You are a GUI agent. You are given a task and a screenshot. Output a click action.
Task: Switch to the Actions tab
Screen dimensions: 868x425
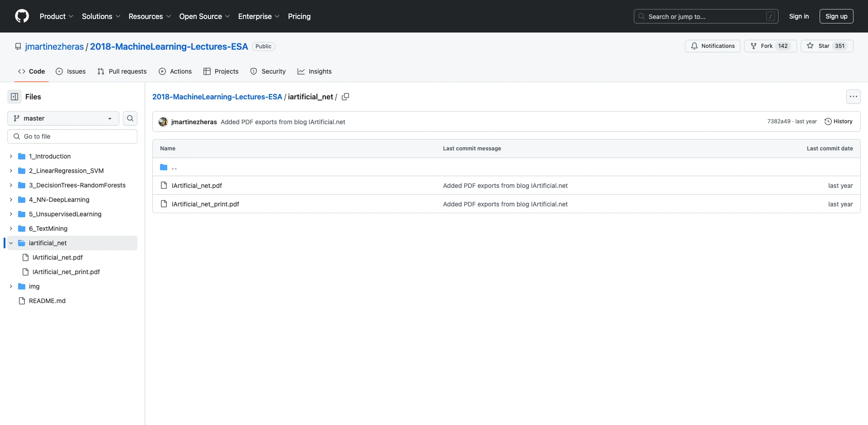click(175, 71)
